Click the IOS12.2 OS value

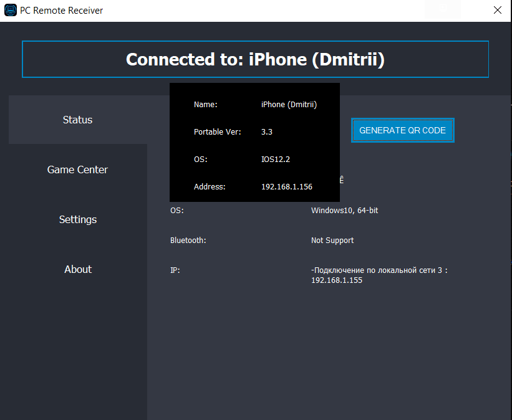[x=275, y=160]
